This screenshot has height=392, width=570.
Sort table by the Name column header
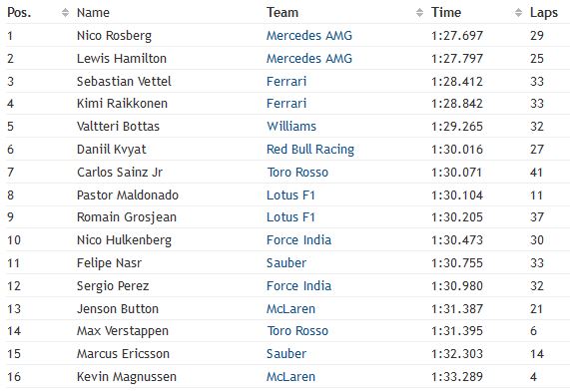(93, 13)
